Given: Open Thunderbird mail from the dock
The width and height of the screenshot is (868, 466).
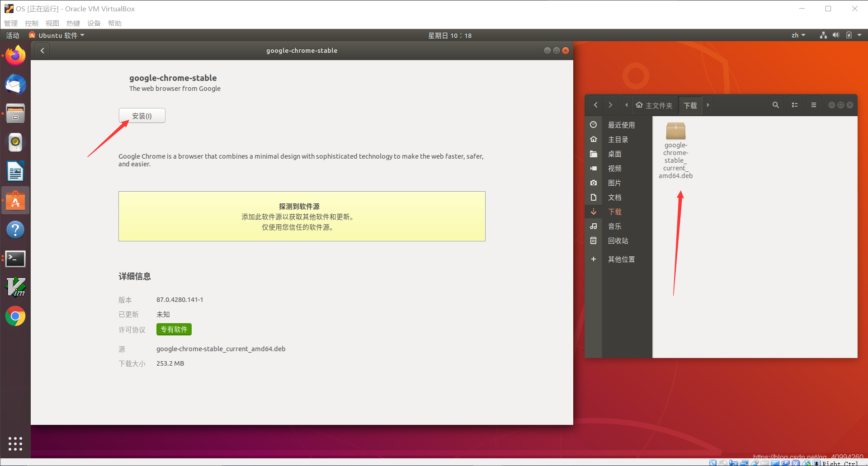Looking at the screenshot, I should click(15, 85).
